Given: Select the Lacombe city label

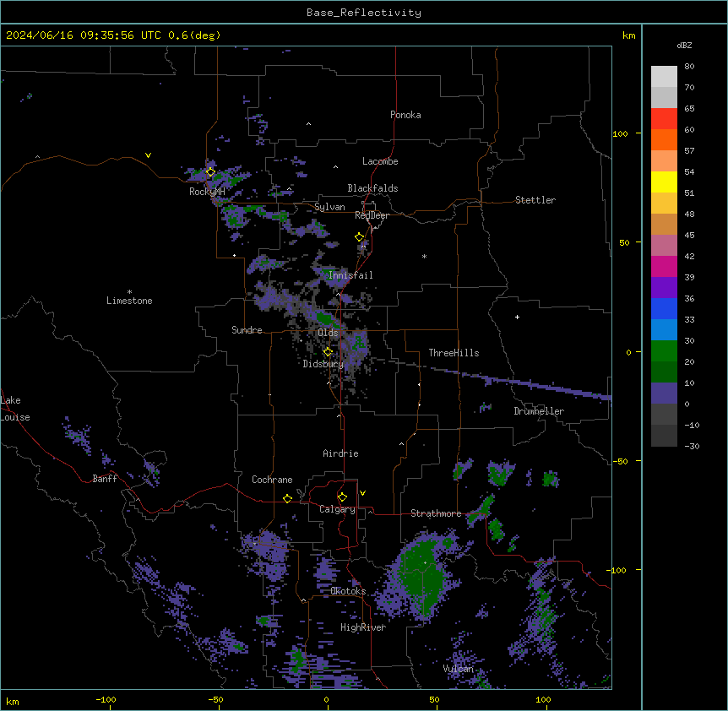Looking at the screenshot, I should pyautogui.click(x=380, y=161).
